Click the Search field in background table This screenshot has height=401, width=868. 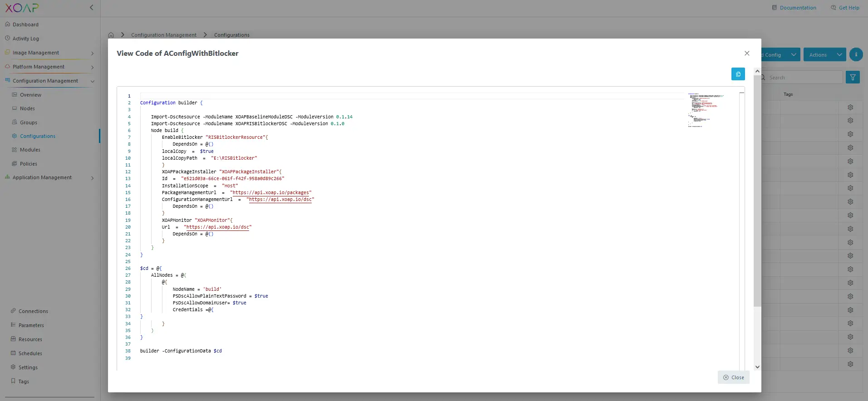pyautogui.click(x=802, y=78)
